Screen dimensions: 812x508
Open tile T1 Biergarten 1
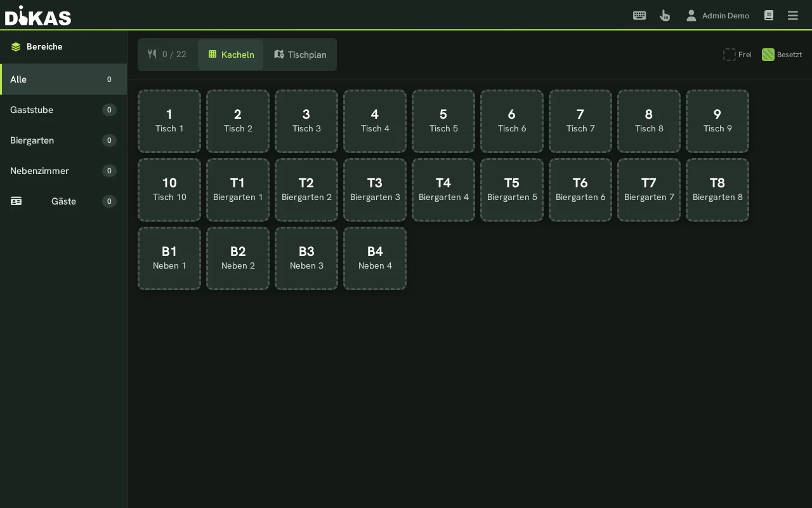tap(238, 190)
